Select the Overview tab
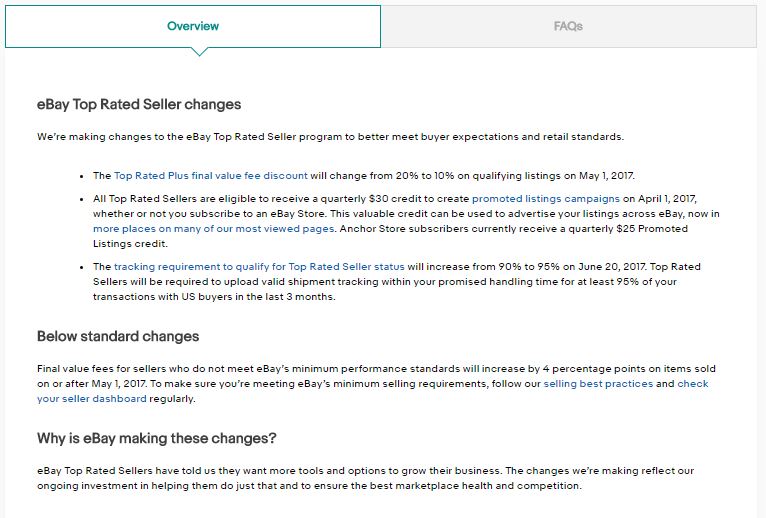The image size is (766, 518). click(x=193, y=26)
